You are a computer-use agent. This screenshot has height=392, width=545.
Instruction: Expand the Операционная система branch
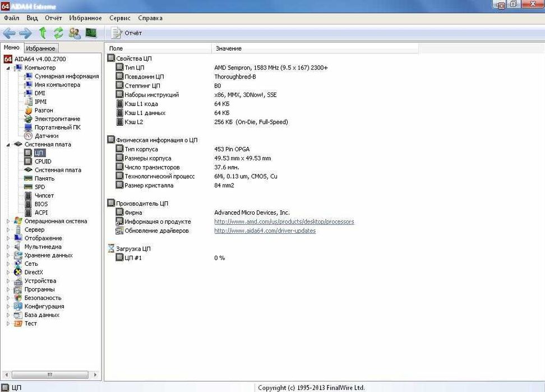8,221
